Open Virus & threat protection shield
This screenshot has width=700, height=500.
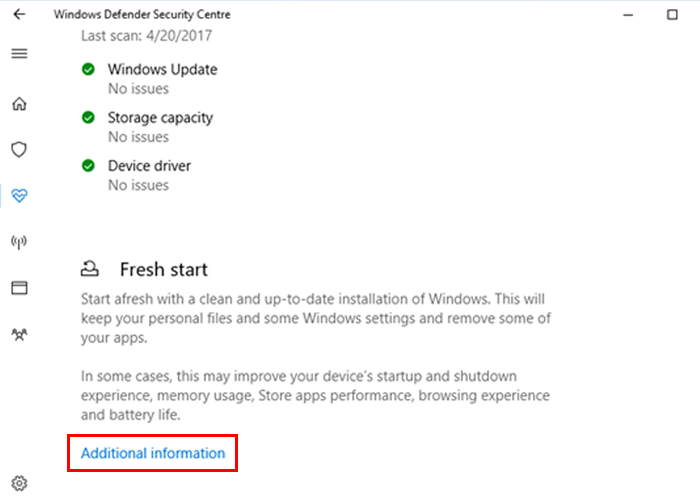[x=19, y=150]
